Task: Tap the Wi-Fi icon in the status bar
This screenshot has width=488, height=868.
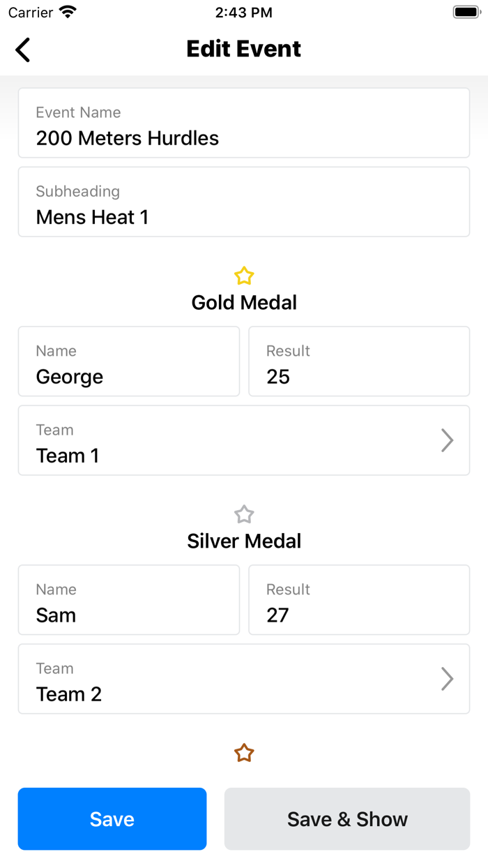Action: click(66, 11)
